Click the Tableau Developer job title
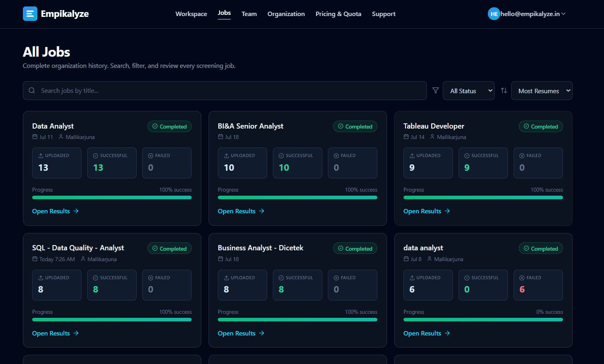Viewport: 604px width, 364px height. pyautogui.click(x=434, y=126)
